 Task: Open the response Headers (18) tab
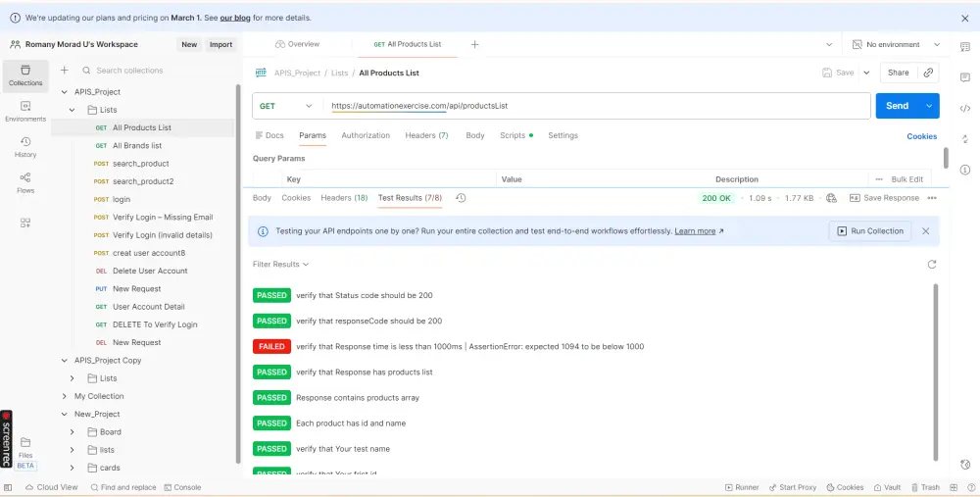coord(344,198)
